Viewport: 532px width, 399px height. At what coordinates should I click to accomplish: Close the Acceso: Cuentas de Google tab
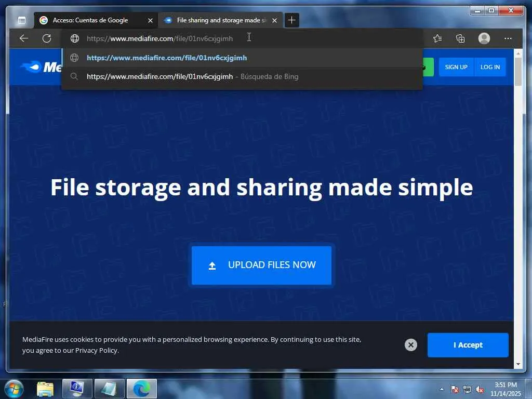150,21
